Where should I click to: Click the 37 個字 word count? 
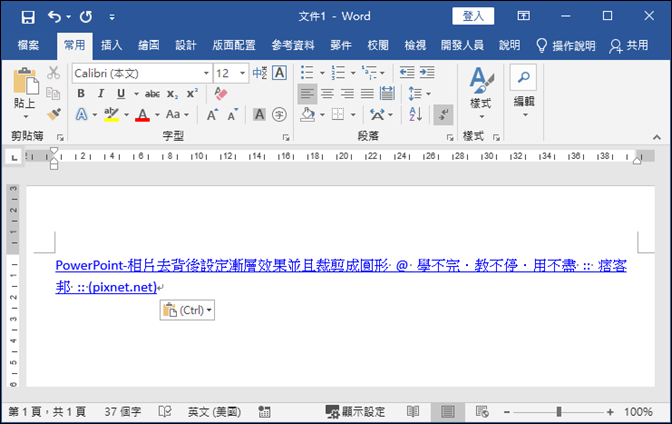point(123,412)
